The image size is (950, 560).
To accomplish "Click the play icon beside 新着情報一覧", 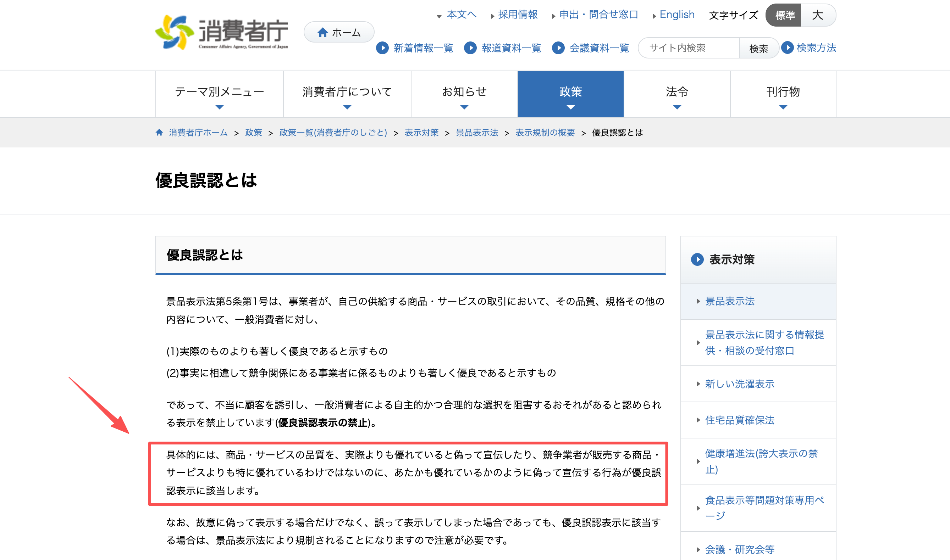I will click(382, 48).
